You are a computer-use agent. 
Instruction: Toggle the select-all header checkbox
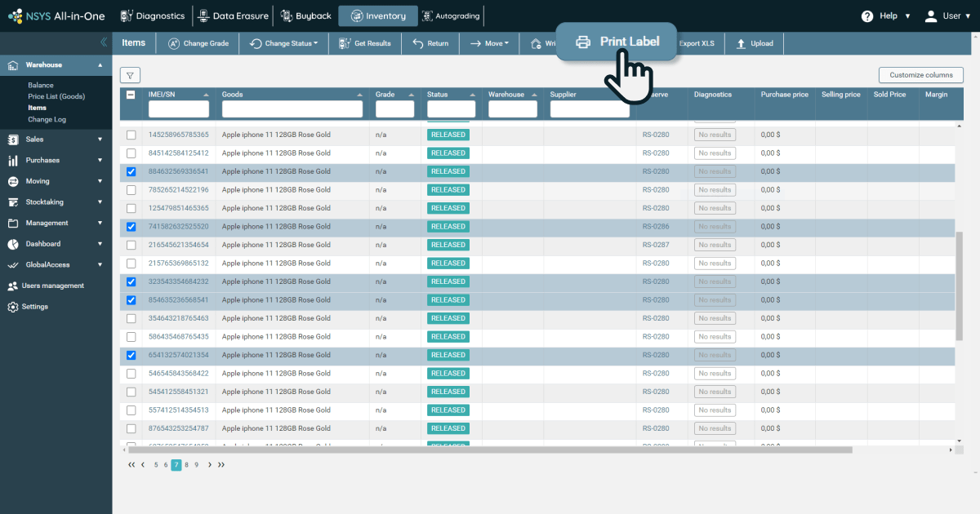pyautogui.click(x=131, y=95)
